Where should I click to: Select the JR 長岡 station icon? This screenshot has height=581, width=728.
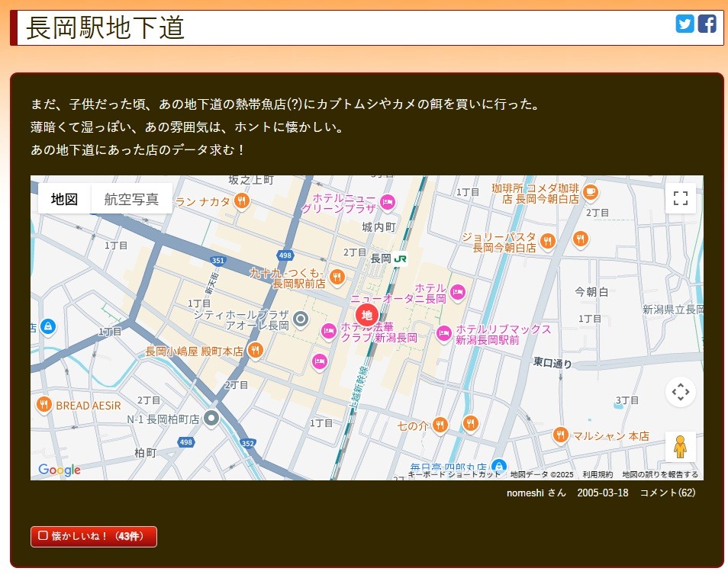pyautogui.click(x=400, y=258)
